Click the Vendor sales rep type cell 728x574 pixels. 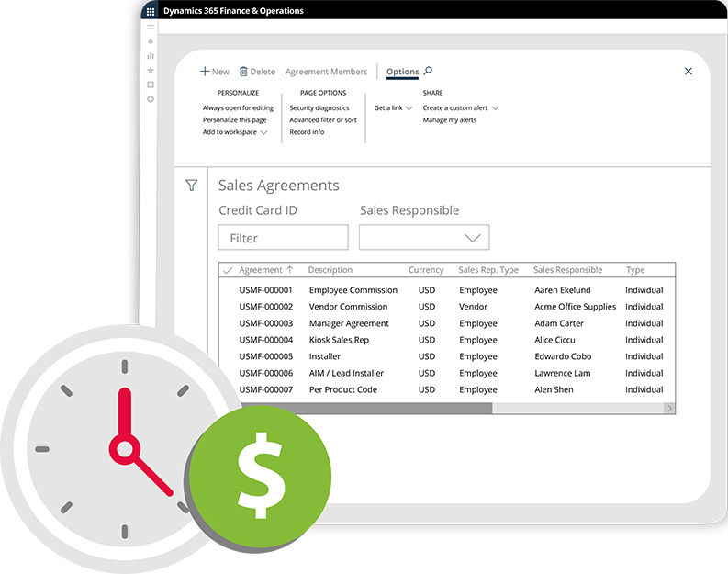click(x=473, y=307)
